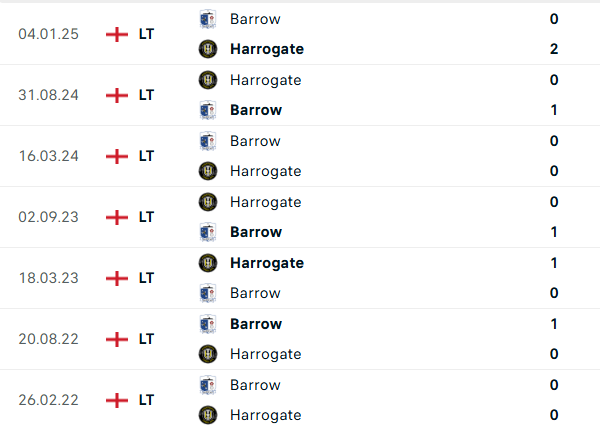Screen dimensions: 600x429
Task: Click Barrow crest in 18.03.23 match
Action: pyautogui.click(x=208, y=293)
